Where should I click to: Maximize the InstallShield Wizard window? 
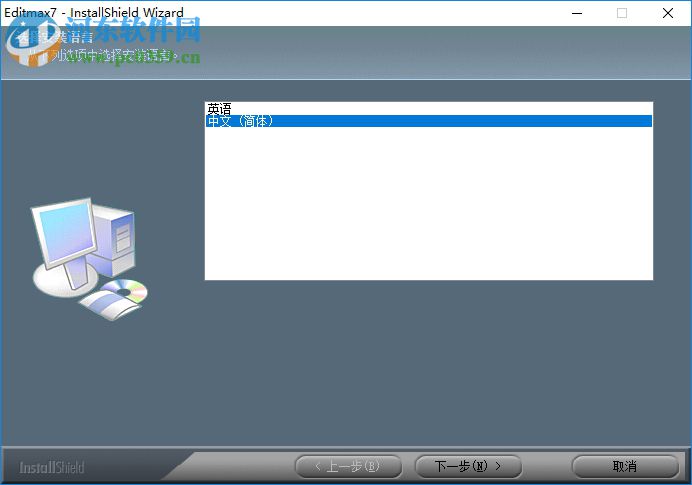point(622,13)
